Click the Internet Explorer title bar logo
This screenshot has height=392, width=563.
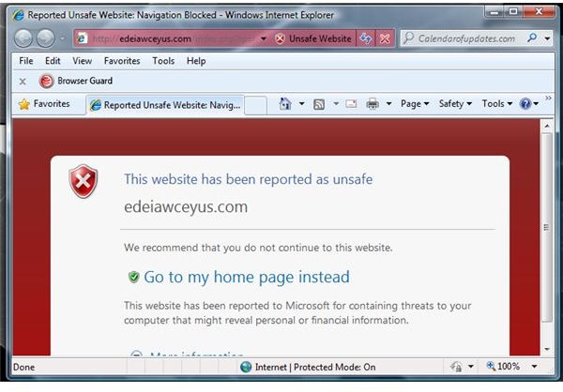[19, 15]
